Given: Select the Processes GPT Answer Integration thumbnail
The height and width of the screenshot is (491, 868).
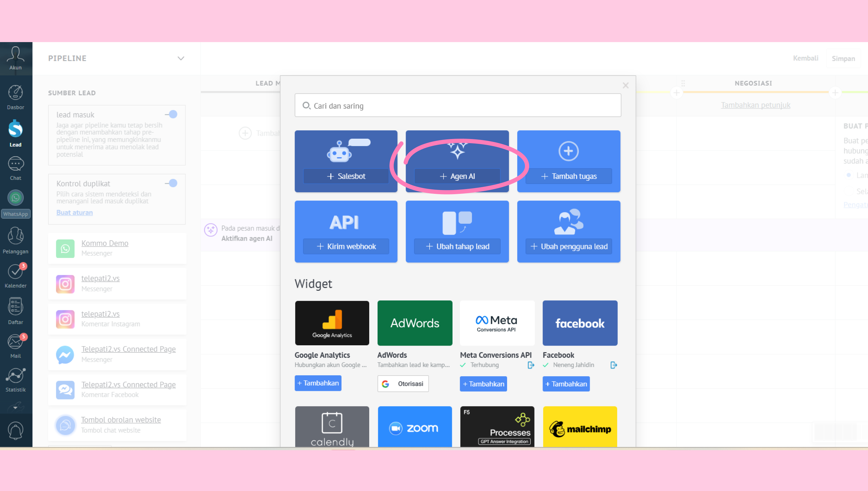Looking at the screenshot, I should coord(497,427).
